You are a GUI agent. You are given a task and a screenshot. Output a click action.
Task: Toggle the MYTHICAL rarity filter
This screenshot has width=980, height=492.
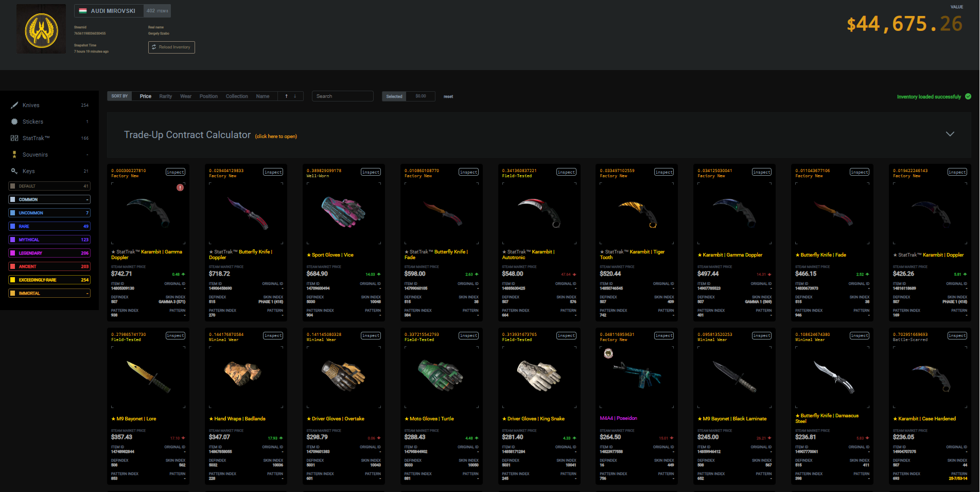[x=49, y=240]
